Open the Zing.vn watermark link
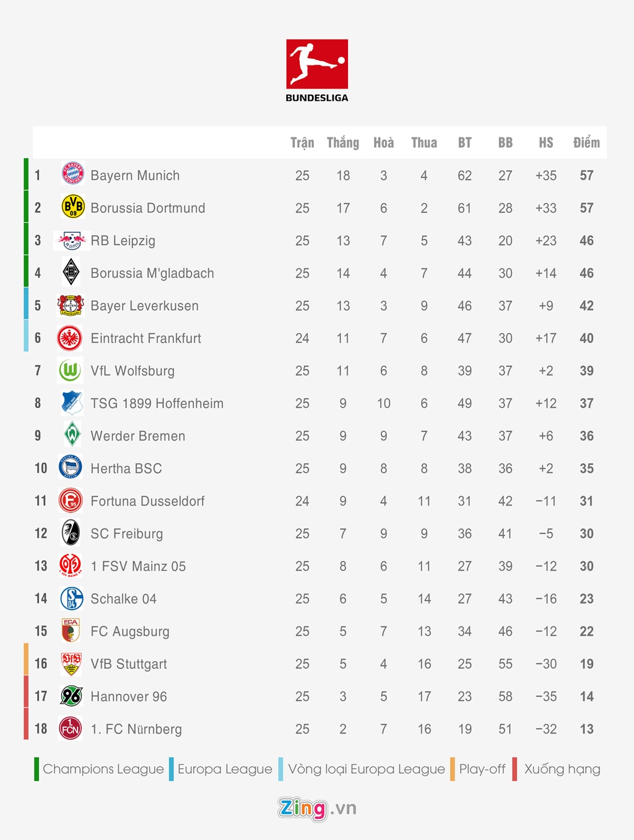 click(317, 808)
